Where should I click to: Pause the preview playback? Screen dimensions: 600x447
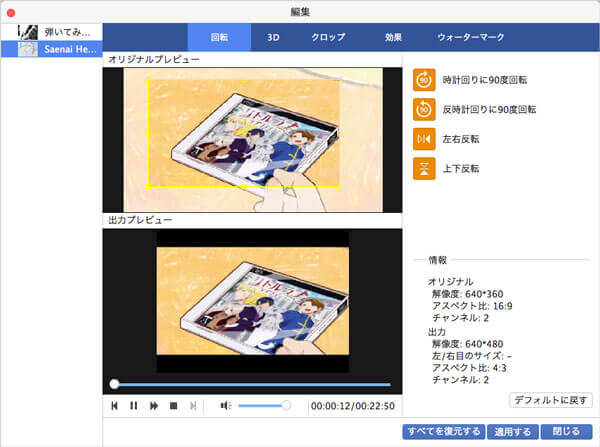click(x=134, y=406)
